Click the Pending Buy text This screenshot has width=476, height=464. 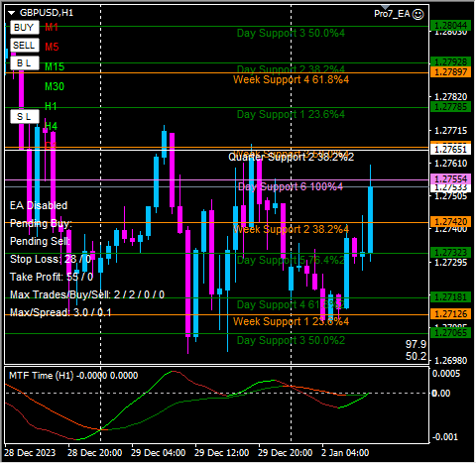click(41, 224)
